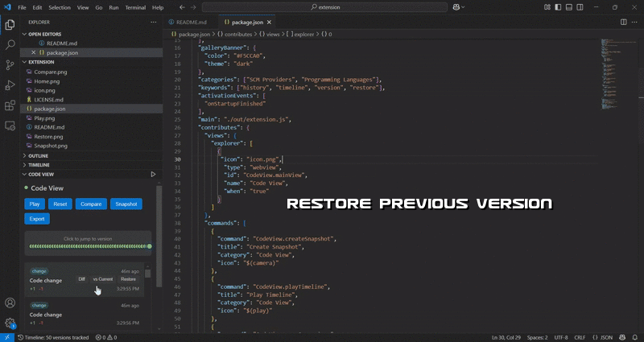Screen dimensions: 644x342
Task: Expand the Timeline section
Action: pos(25,165)
